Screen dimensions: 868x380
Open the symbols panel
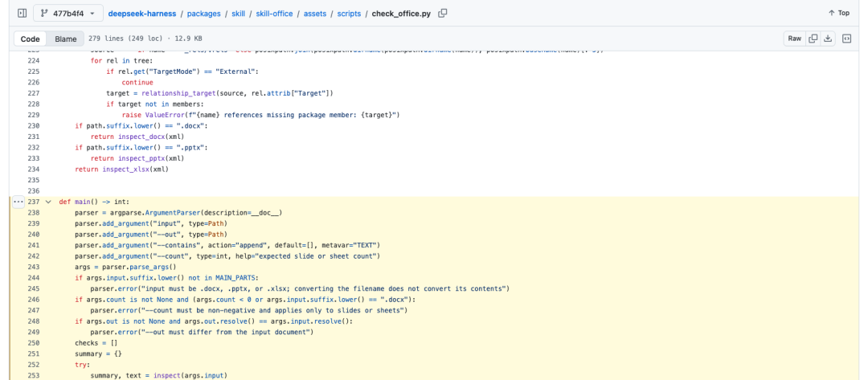click(846, 39)
